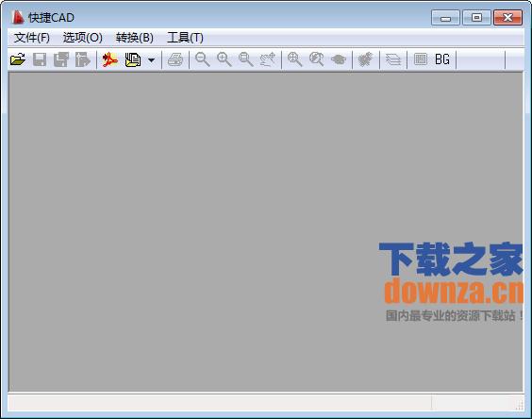
Task: Open a file with the folder icon
Action: click(x=18, y=59)
